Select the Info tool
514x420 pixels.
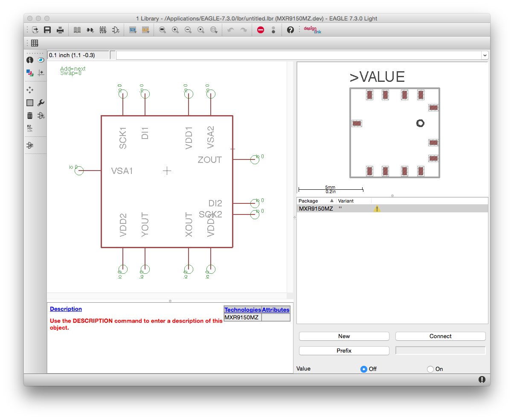30,60
